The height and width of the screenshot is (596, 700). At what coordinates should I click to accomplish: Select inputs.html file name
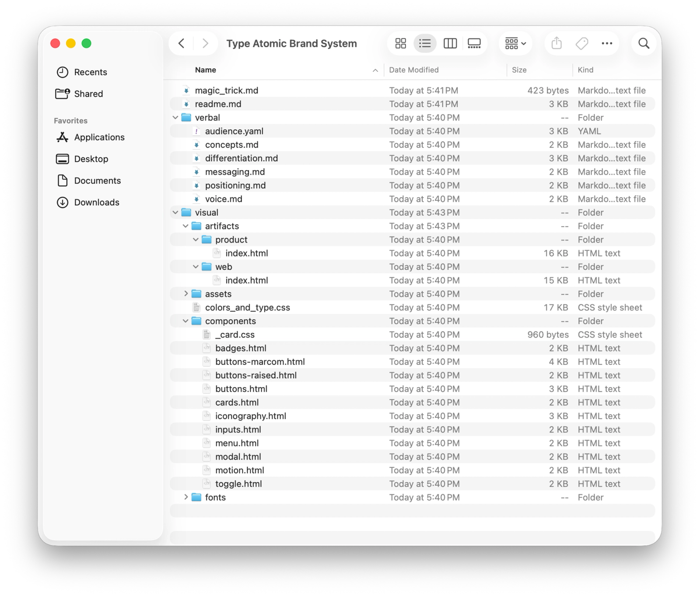pos(238,429)
